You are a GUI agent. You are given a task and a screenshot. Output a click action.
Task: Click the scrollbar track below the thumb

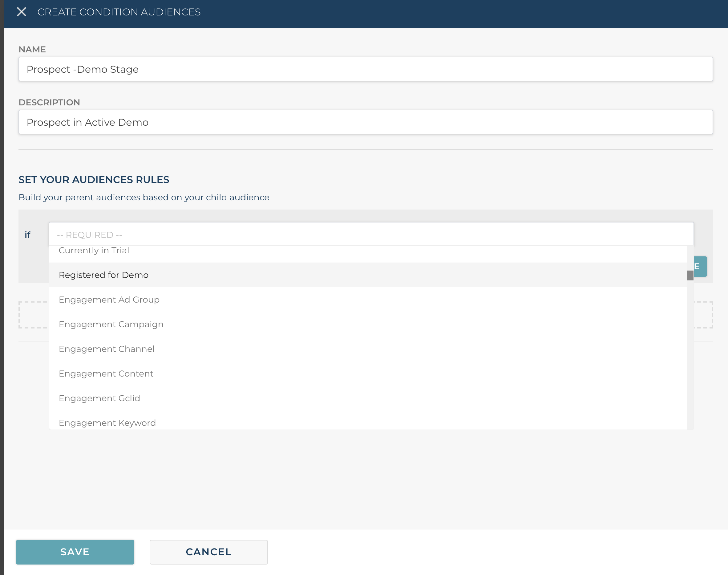tap(690, 353)
